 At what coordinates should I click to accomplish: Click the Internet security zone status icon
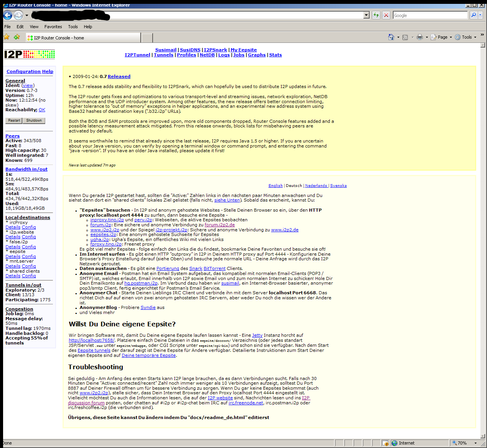[x=394, y=443]
